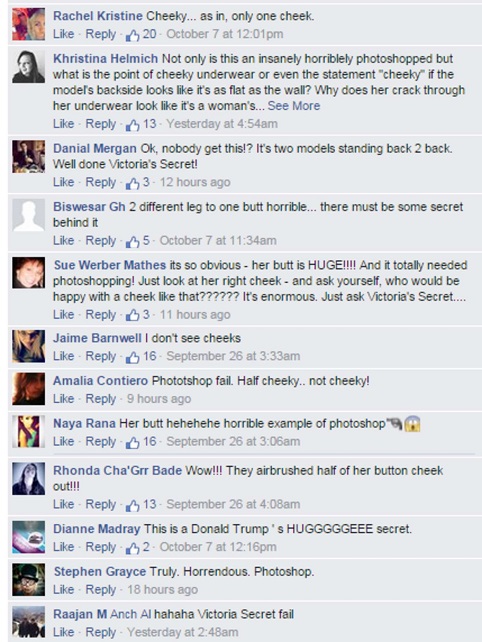Open Biswesar Gh's default avatar picture
The image size is (482, 642).
28,215
